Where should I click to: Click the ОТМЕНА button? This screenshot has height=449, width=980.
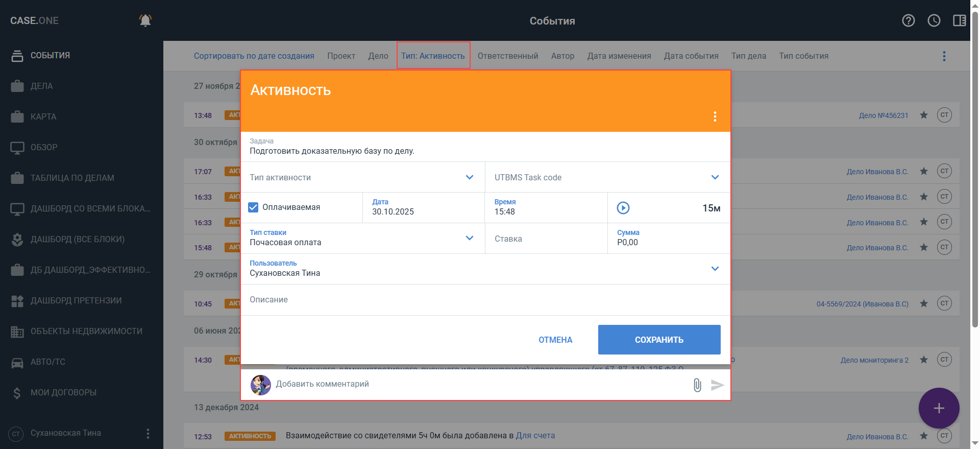555,340
